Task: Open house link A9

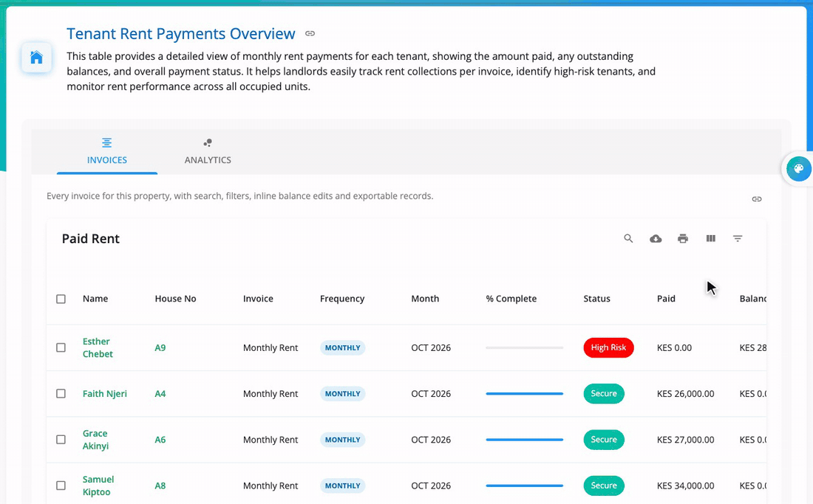Action: pos(160,347)
